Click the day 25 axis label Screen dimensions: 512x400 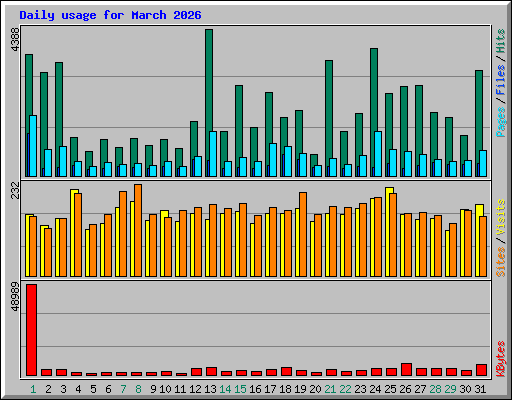point(390,389)
